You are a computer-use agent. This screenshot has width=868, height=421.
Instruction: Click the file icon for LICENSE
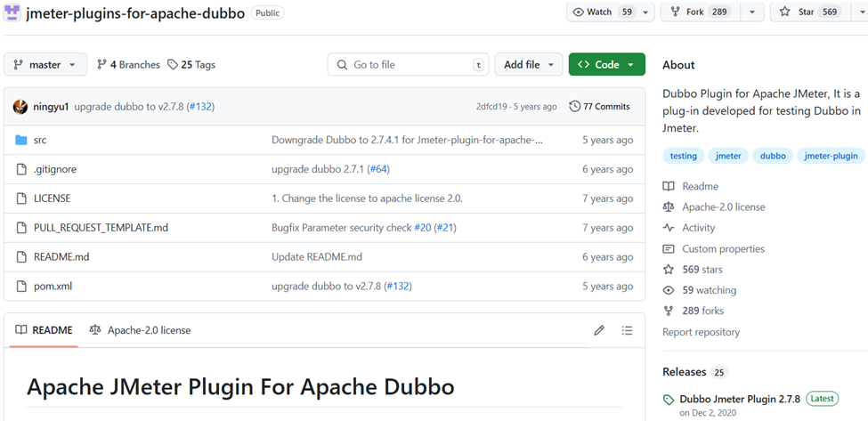pos(21,198)
